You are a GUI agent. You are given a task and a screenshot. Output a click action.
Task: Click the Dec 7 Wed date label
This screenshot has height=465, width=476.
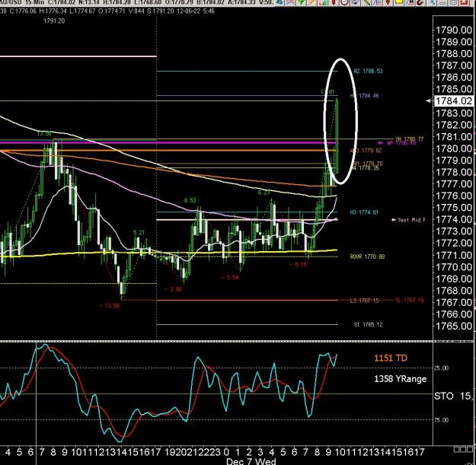coord(251,461)
